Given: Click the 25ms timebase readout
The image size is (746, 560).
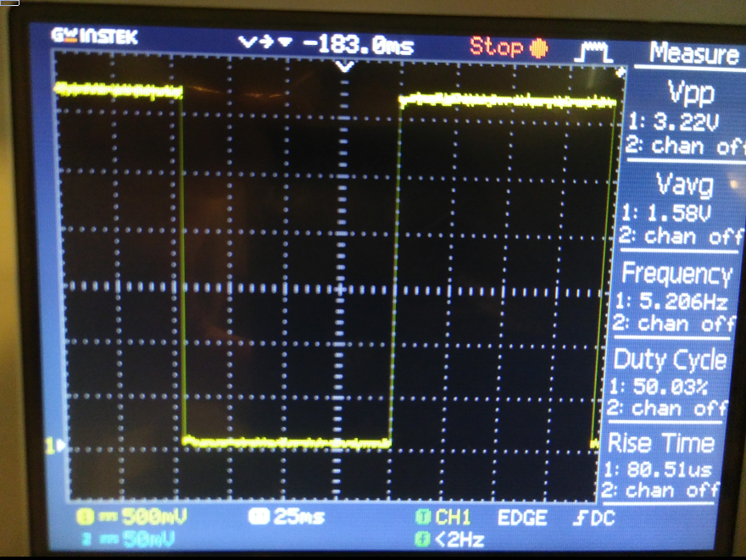Looking at the screenshot, I should point(299,517).
